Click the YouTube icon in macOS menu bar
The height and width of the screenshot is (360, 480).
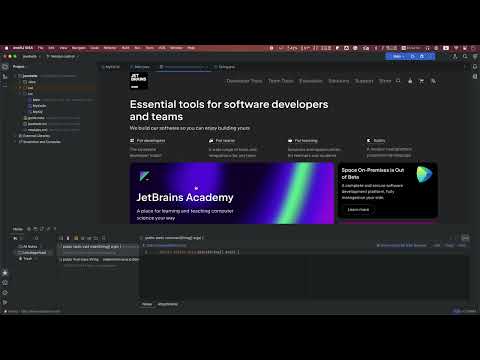(x=446, y=48)
